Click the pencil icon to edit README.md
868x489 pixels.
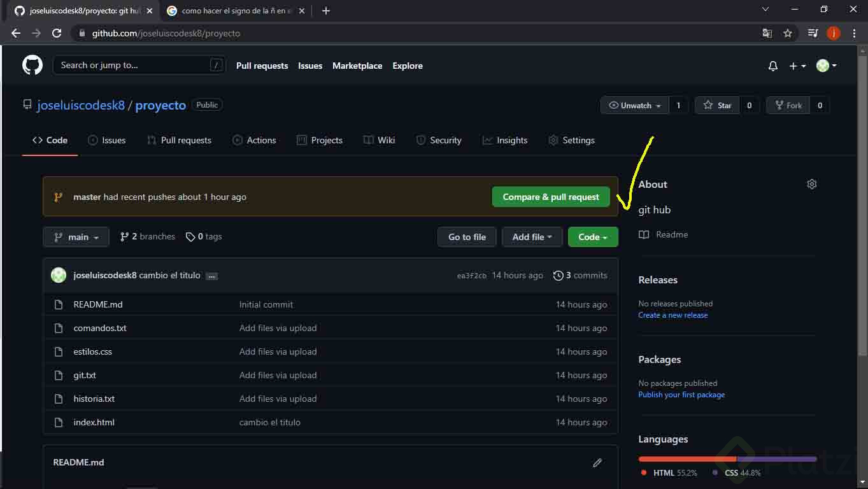597,463
